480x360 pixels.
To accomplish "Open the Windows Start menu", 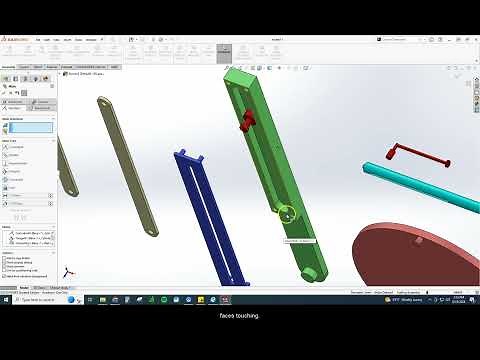I will coord(6,300).
